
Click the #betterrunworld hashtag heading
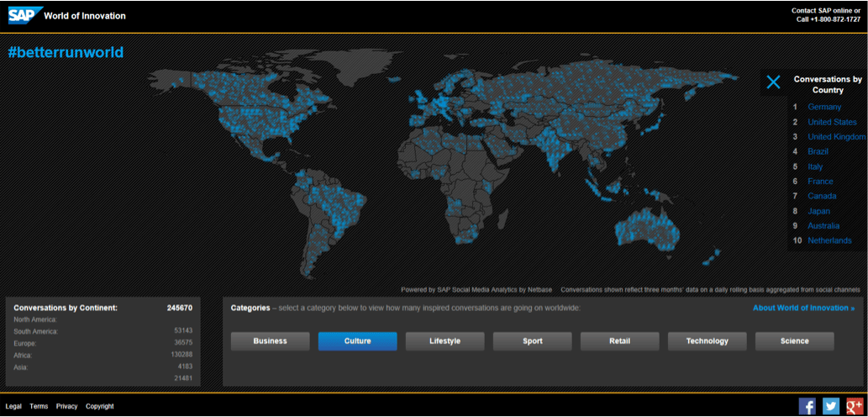(66, 52)
